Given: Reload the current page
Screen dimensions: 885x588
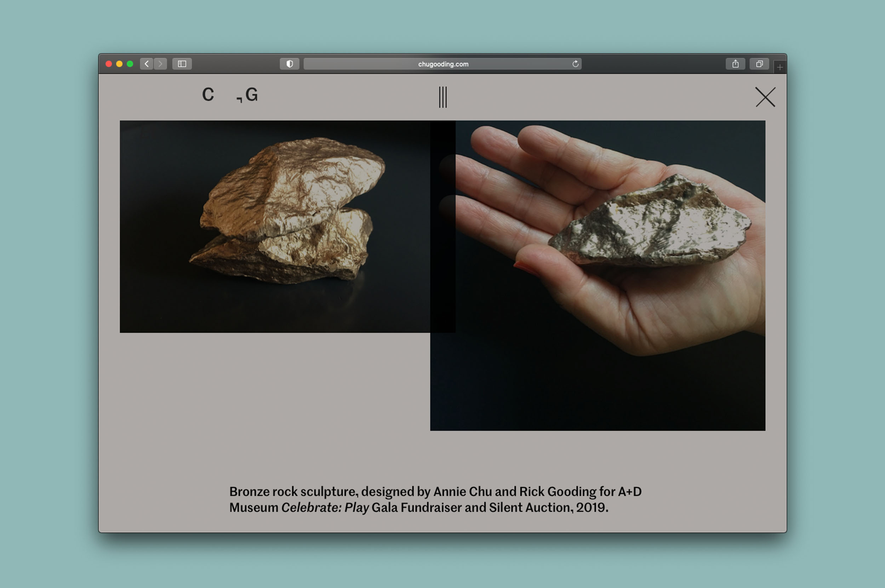Looking at the screenshot, I should pos(575,64).
